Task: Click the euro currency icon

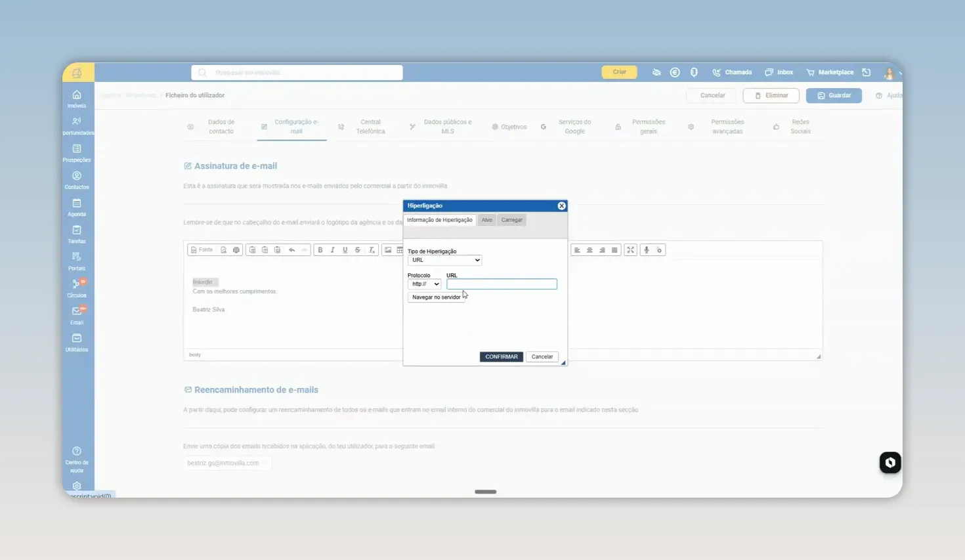Action: tap(675, 72)
